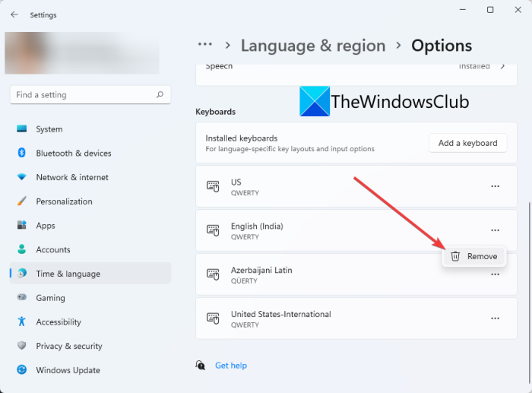Image resolution: width=532 pixels, height=393 pixels.
Task: Open Windows Update page
Action: click(x=68, y=370)
